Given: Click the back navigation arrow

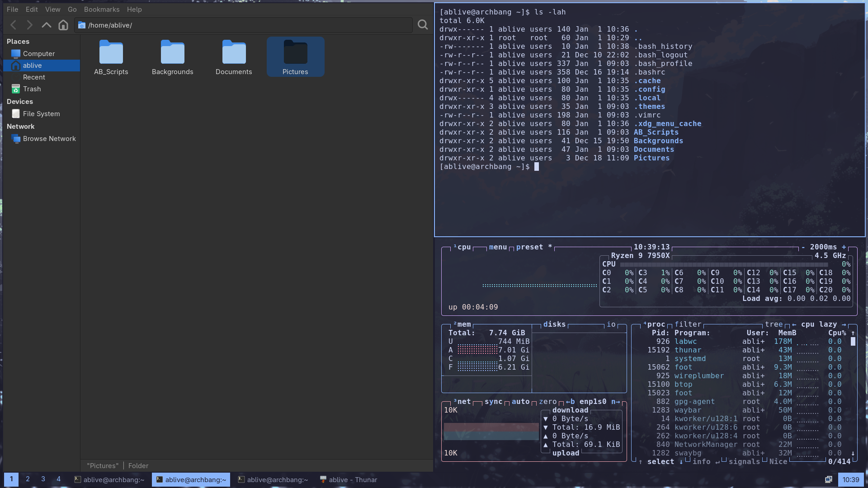Looking at the screenshot, I should tap(14, 25).
